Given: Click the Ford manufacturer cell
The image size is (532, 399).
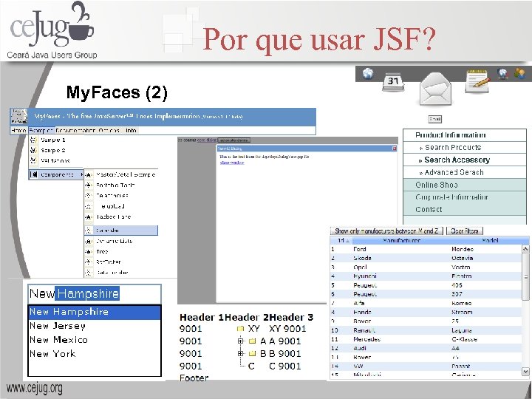Looking at the screenshot, I should point(360,249).
